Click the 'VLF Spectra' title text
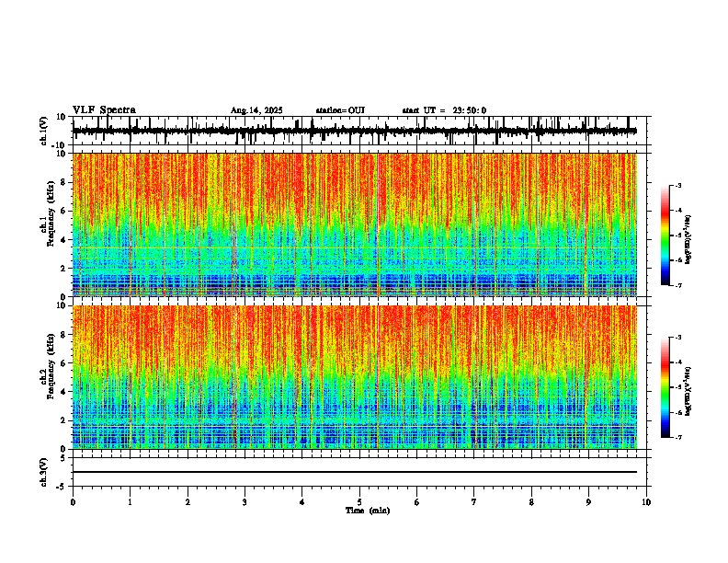The height and width of the screenshot is (563, 728). [x=104, y=110]
